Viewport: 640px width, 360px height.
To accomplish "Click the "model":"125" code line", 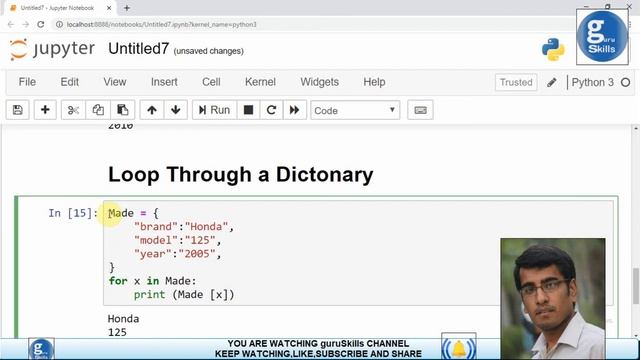I will (178, 240).
